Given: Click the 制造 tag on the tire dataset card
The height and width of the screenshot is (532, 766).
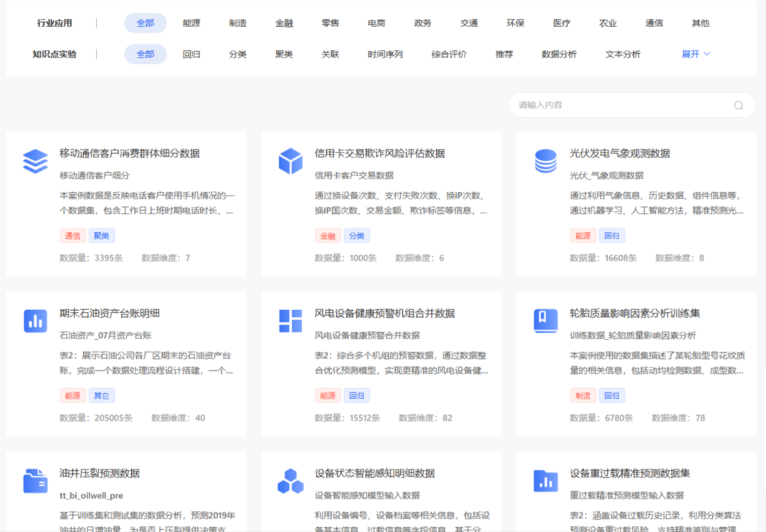Looking at the screenshot, I should (x=583, y=395).
